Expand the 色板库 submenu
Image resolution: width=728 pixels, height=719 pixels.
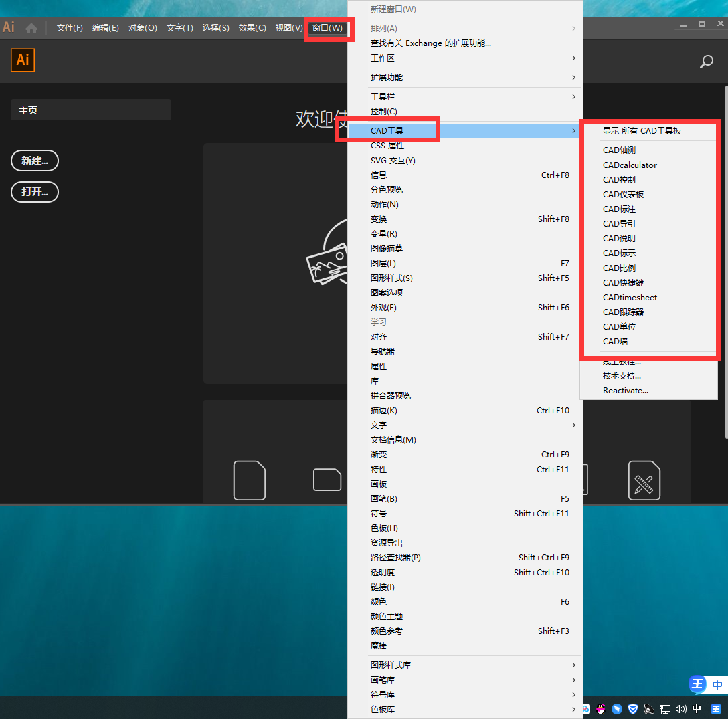[x=465, y=710]
